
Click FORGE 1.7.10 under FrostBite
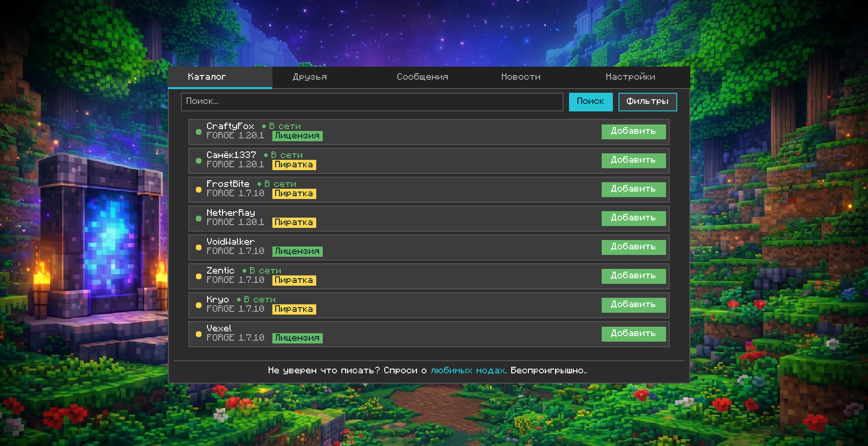pos(236,193)
